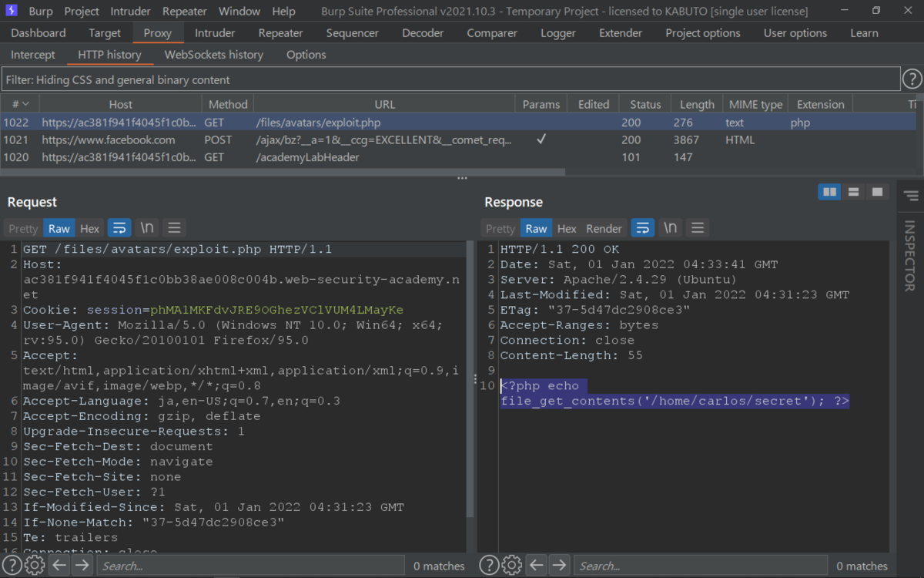
Task: Open the Repeater menu
Action: 185,12
